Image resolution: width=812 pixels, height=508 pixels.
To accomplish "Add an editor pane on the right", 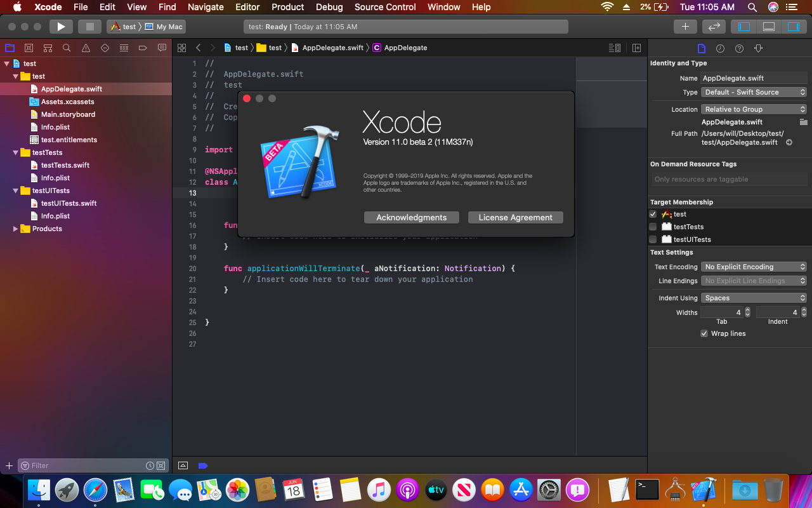I will point(636,48).
